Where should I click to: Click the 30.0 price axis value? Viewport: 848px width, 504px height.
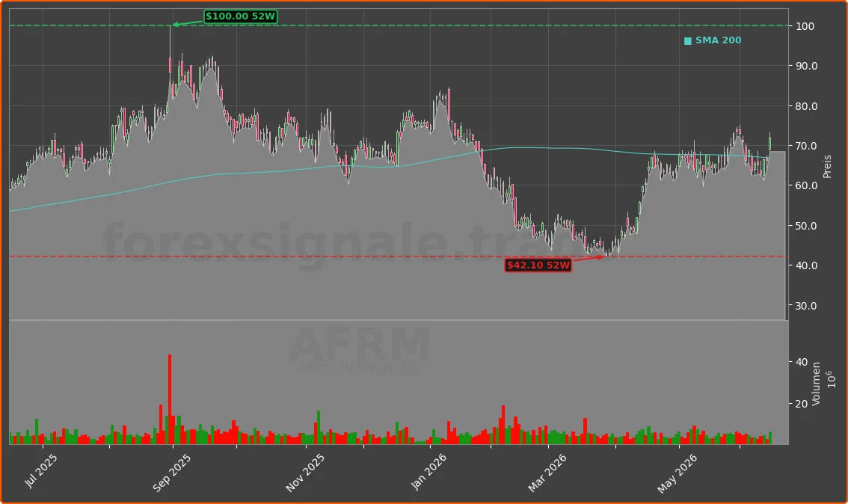[806, 306]
